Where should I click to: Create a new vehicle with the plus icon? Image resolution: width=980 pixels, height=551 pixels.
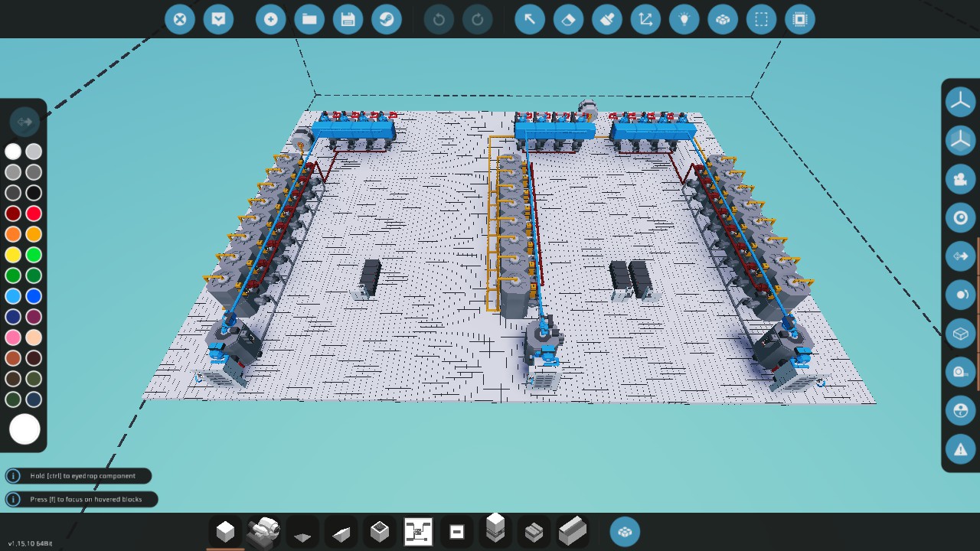271,19
